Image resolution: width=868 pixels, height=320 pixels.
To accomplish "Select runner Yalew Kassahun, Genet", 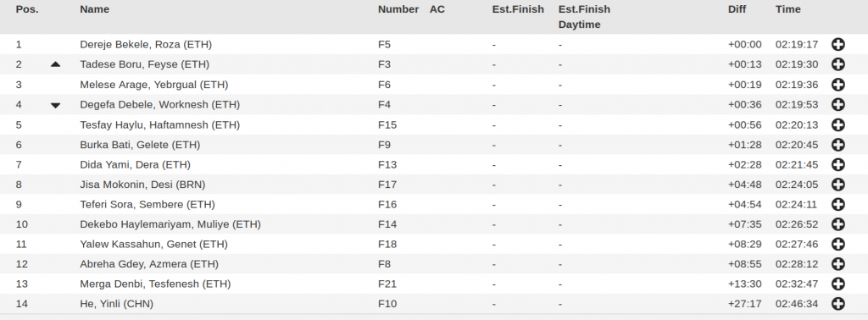I will (154, 245).
